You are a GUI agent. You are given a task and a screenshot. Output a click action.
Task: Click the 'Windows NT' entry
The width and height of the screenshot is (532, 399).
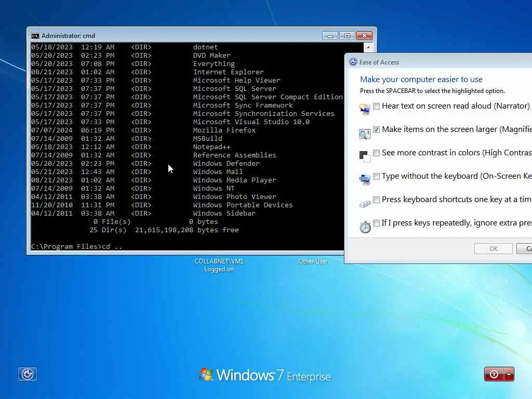click(214, 188)
